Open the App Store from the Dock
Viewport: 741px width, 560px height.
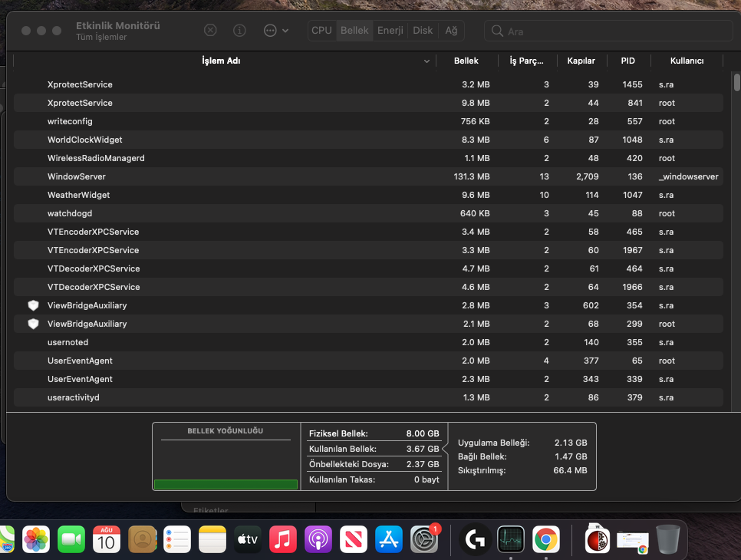(389, 540)
